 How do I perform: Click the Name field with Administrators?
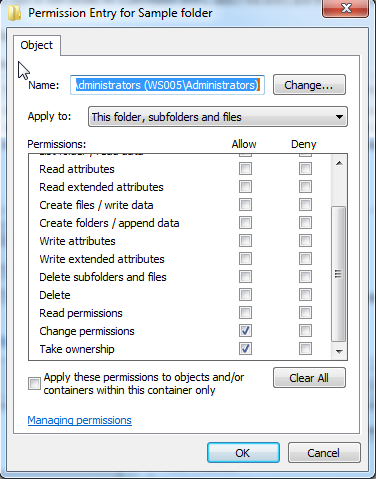pyautogui.click(x=167, y=85)
